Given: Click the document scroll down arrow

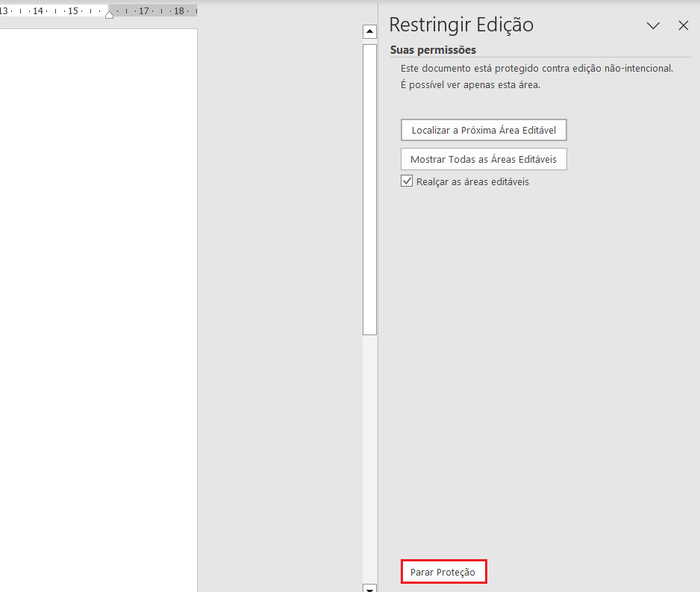Looking at the screenshot, I should pos(369,588).
